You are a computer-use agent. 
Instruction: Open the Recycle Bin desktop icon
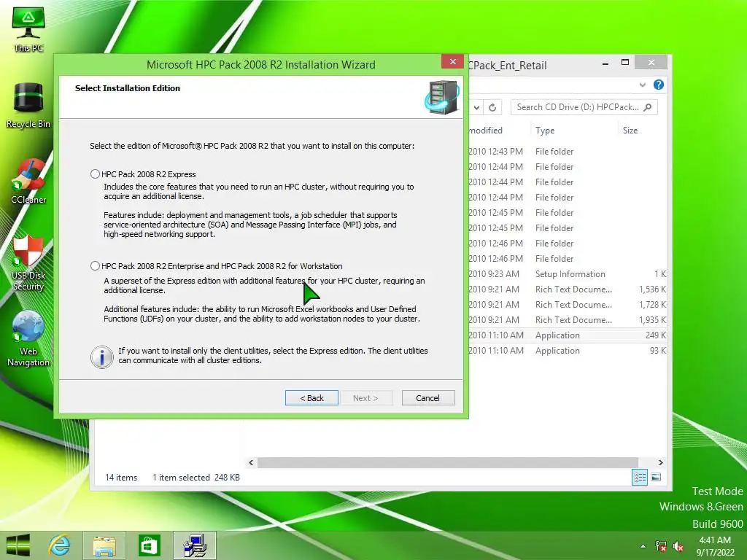28,106
